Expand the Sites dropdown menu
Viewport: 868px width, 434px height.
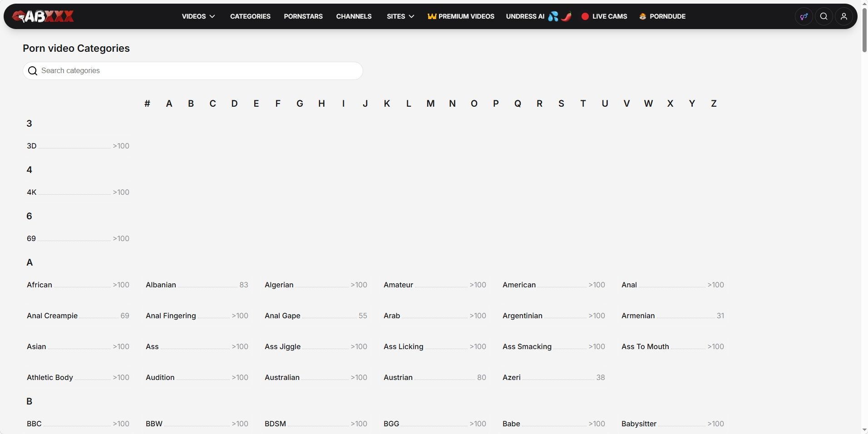pyautogui.click(x=400, y=16)
